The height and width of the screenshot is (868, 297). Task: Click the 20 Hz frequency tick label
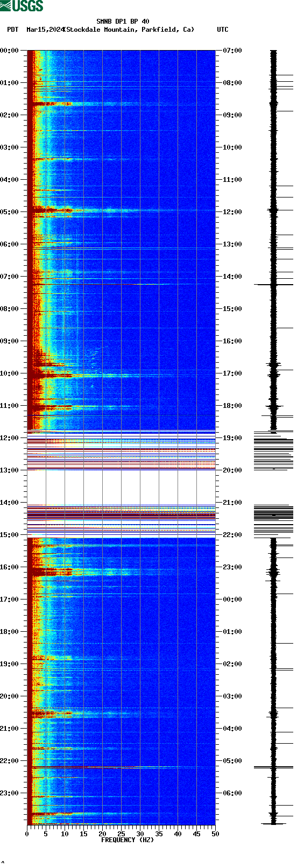pos(102,834)
